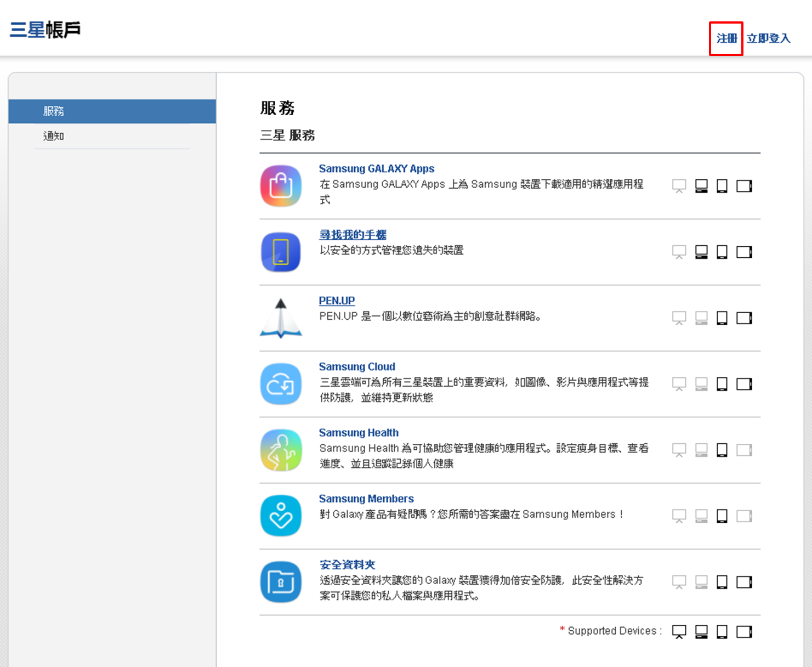Click the Find My Mobile blue phone icon
This screenshot has width=812, height=667.
point(281,252)
